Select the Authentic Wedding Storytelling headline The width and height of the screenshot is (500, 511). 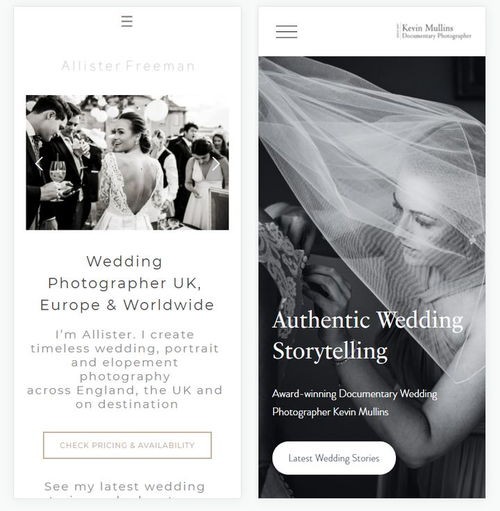pos(367,335)
